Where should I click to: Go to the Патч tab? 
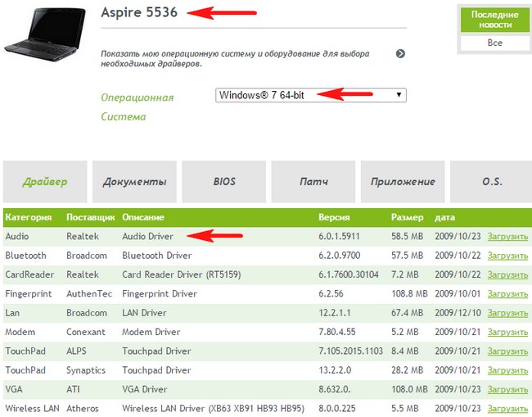pyautogui.click(x=313, y=181)
